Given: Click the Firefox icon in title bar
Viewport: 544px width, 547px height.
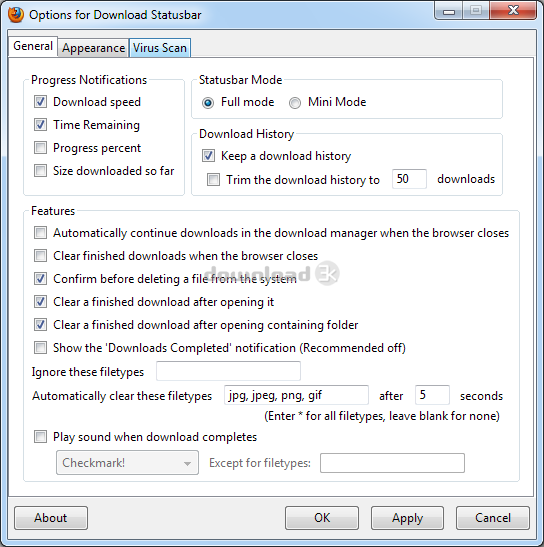Looking at the screenshot, I should point(15,15).
